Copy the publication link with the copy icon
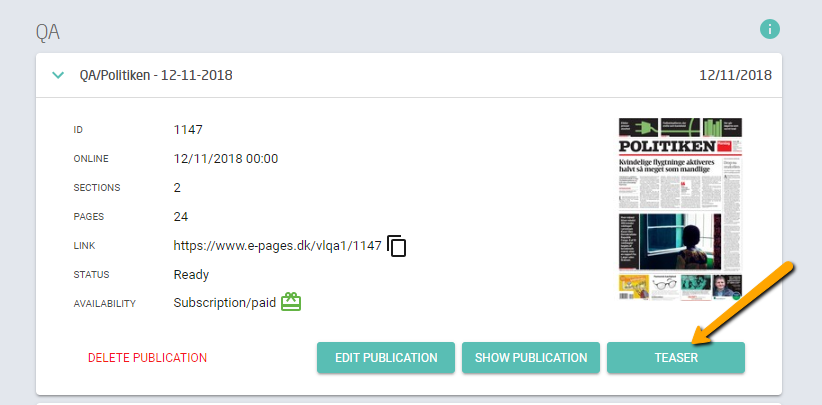Viewport: 822px width, 405px height. click(x=397, y=246)
